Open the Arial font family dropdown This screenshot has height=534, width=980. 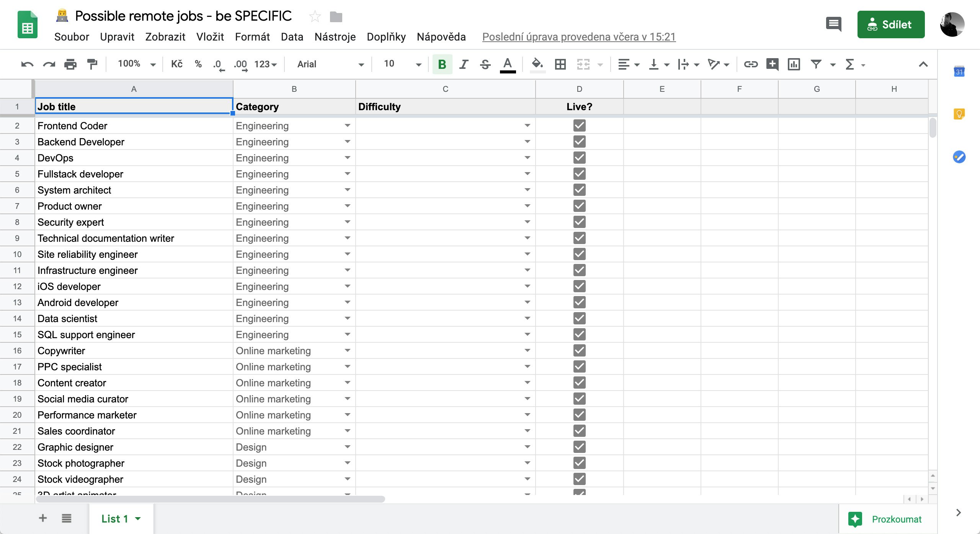click(x=330, y=64)
